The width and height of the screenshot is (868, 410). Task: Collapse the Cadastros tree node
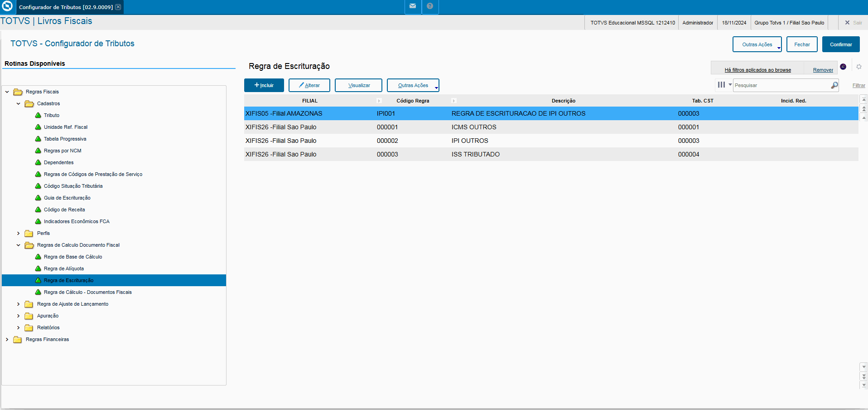[18, 103]
